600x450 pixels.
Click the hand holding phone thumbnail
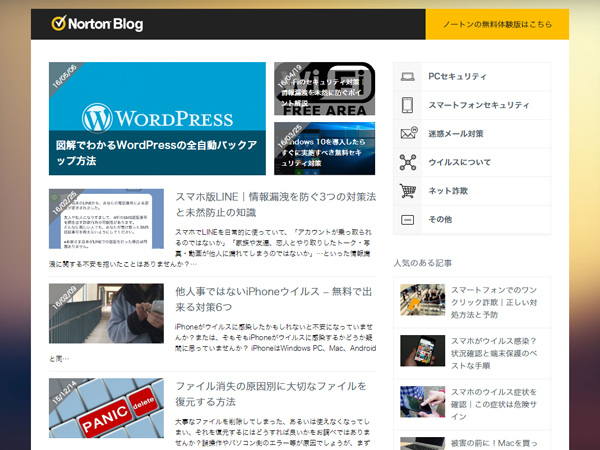point(423,351)
